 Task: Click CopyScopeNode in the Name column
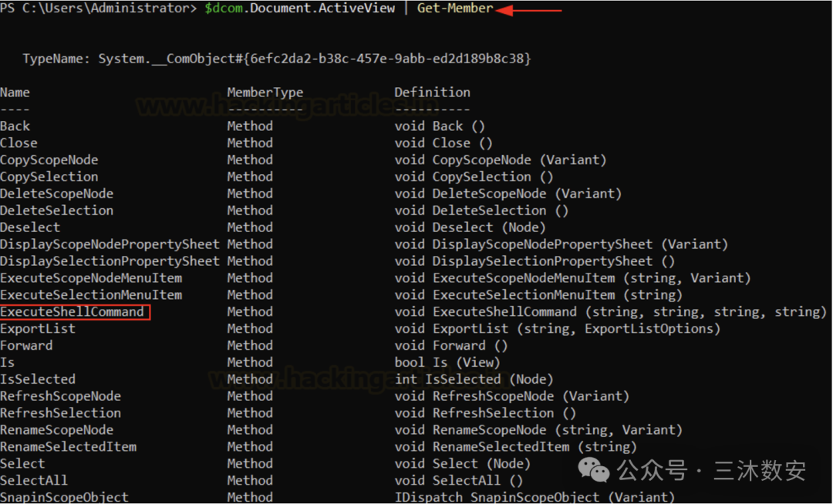pos(49,160)
